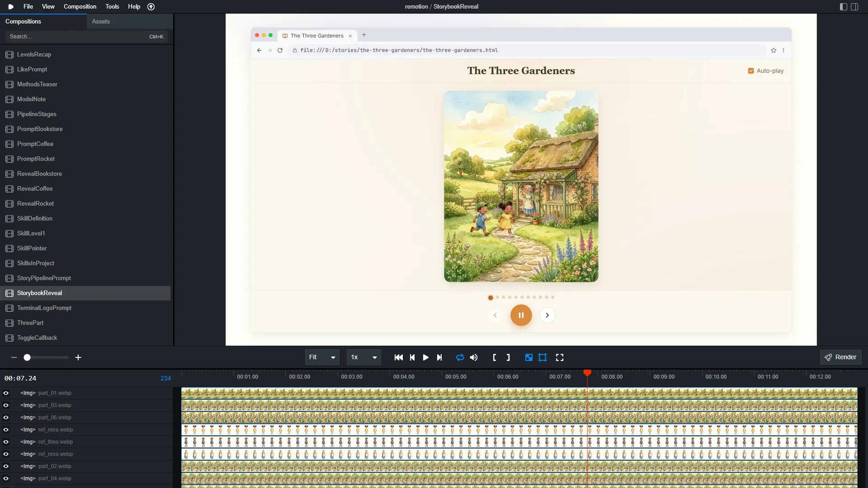Viewport: 868px width, 488px height.
Task: Step back one frame
Action: coord(412,357)
